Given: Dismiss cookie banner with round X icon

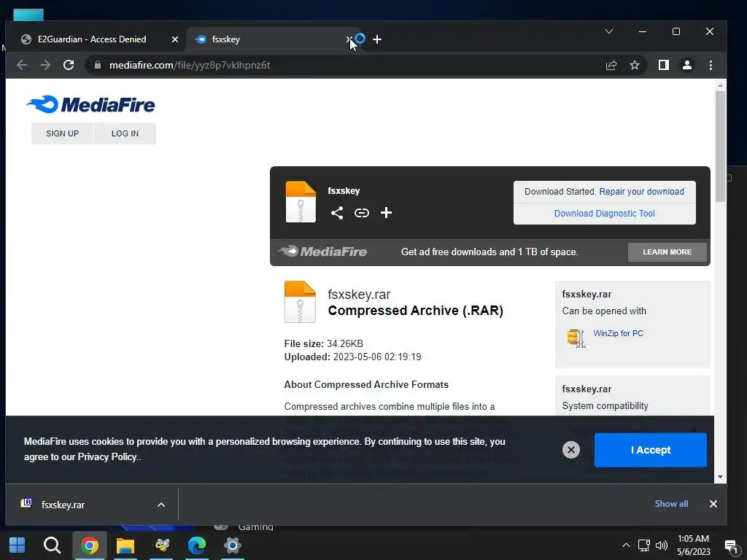Looking at the screenshot, I should tap(570, 449).
